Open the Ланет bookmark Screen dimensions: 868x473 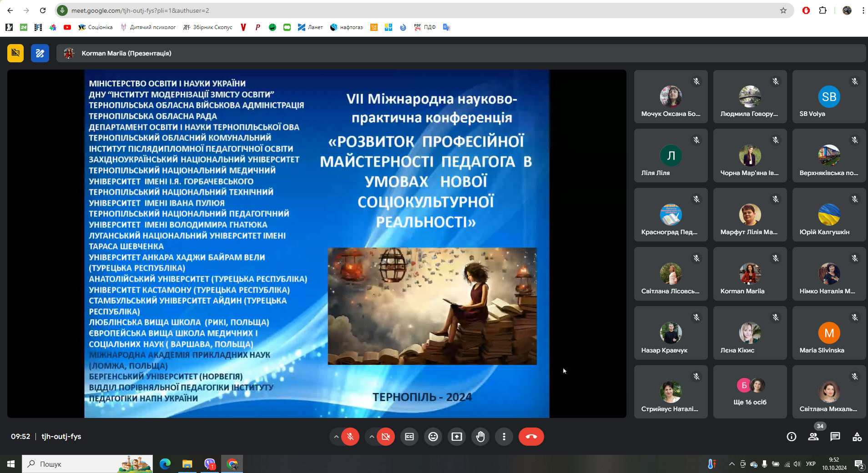point(310,27)
